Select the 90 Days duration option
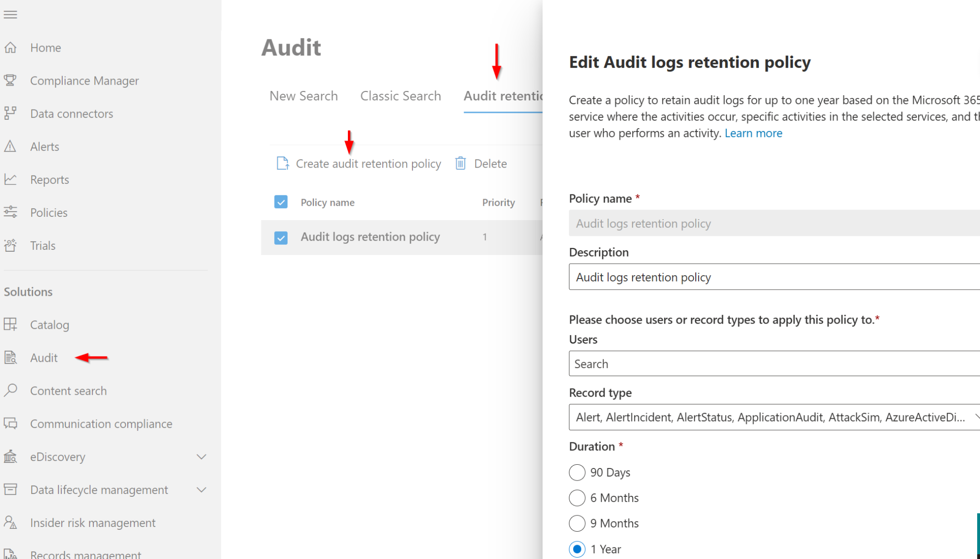980x559 pixels. [x=577, y=472]
